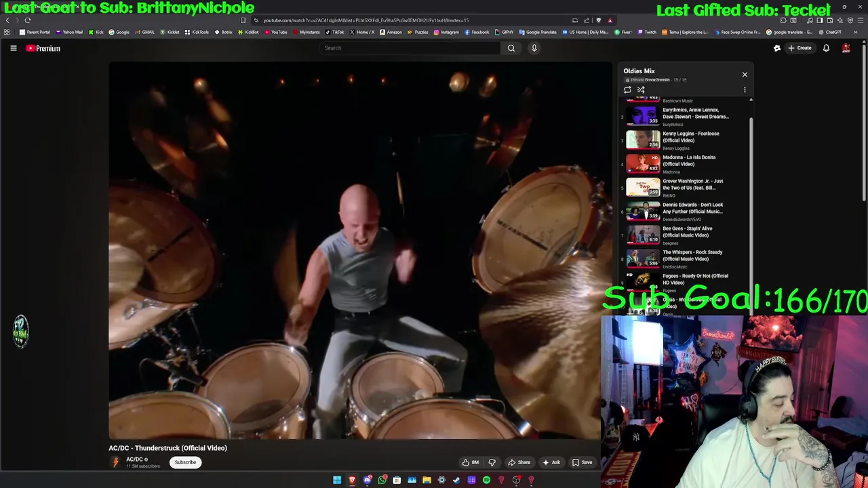Play Madonna La Isla Bonita from playlist

tap(685, 164)
